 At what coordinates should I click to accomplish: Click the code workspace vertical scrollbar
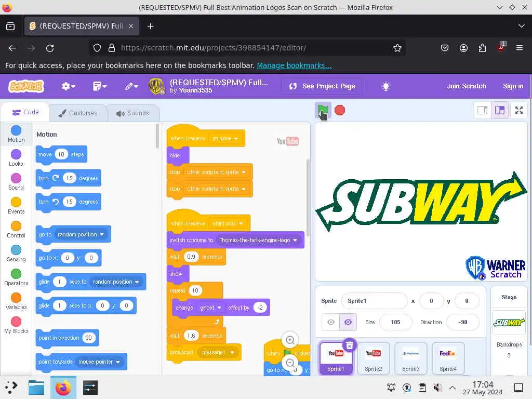tap(308, 197)
